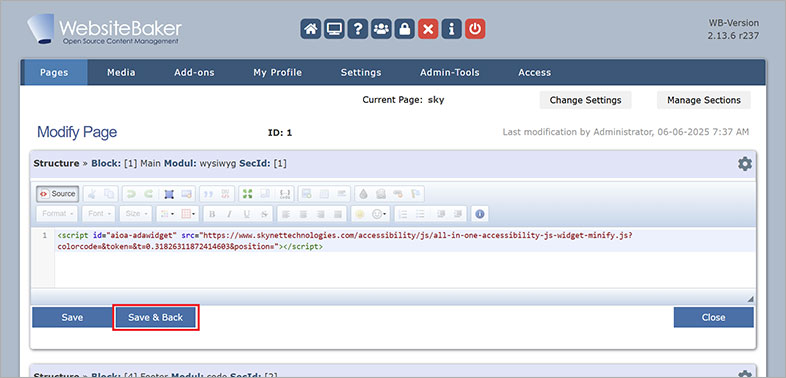
Task: Click the blue About editor info icon
Action: [480, 214]
